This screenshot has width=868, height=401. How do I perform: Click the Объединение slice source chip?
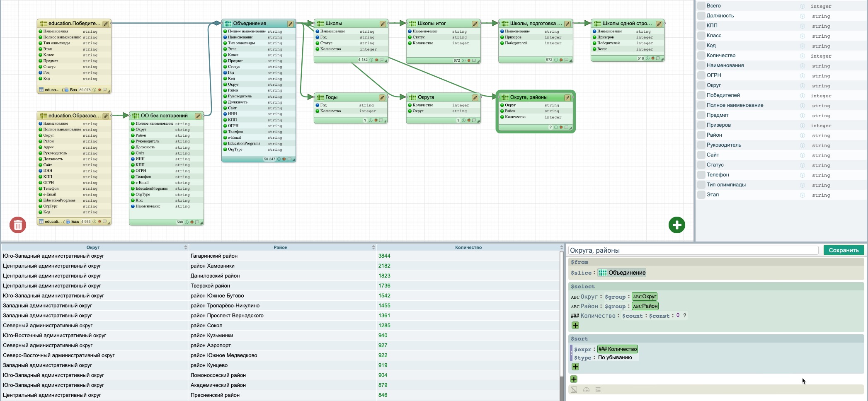[622, 273]
